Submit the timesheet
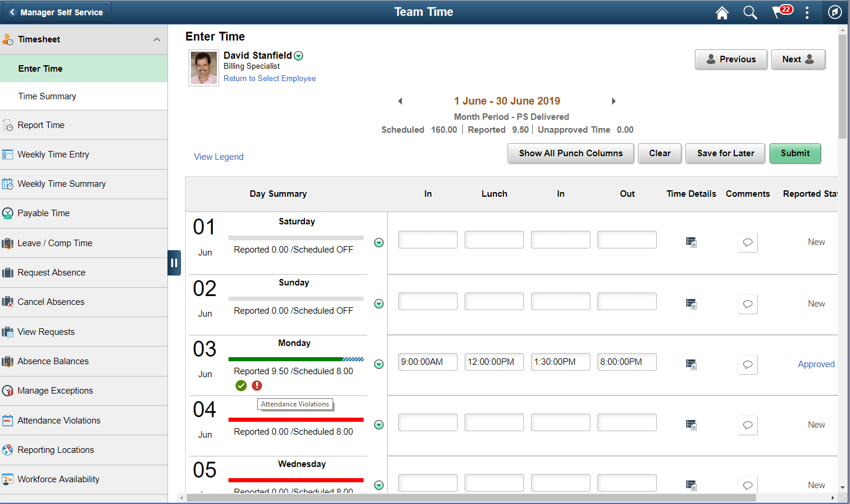 [x=795, y=153]
